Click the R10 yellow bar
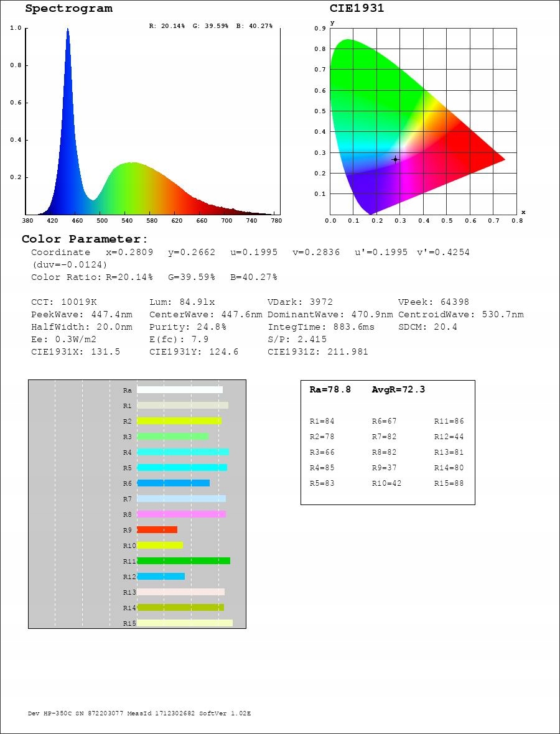This screenshot has height=734, width=560. 160,546
